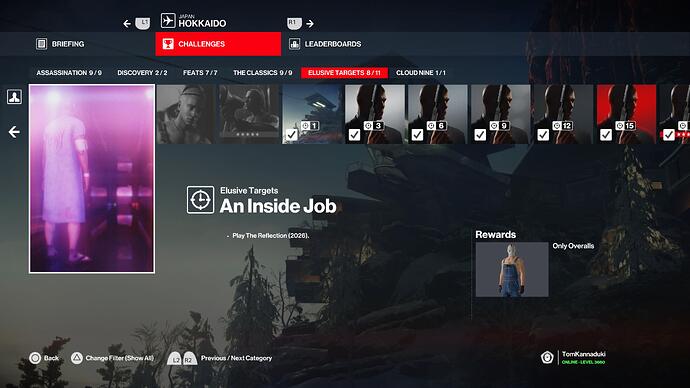Click the triangle Change Filter icon
This screenshot has height=388, width=690.
77,358
